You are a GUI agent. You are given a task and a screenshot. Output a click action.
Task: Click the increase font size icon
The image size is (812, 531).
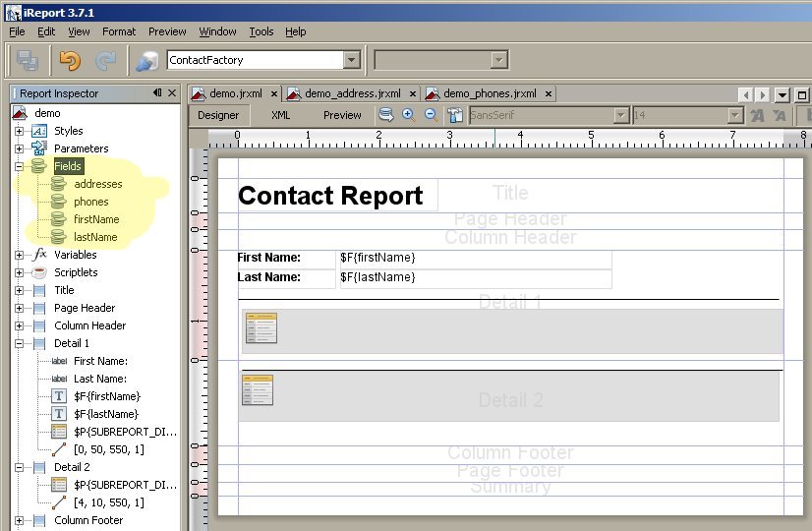coord(757,115)
